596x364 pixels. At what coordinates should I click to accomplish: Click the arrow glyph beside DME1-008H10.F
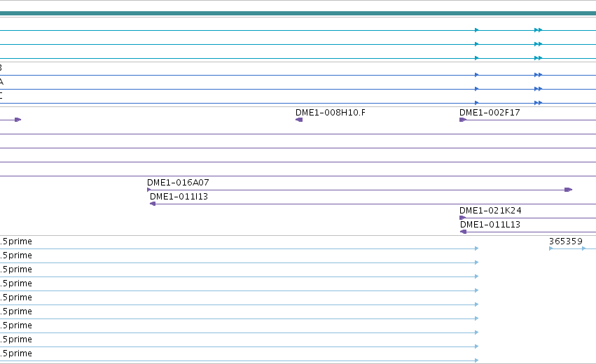(299, 120)
